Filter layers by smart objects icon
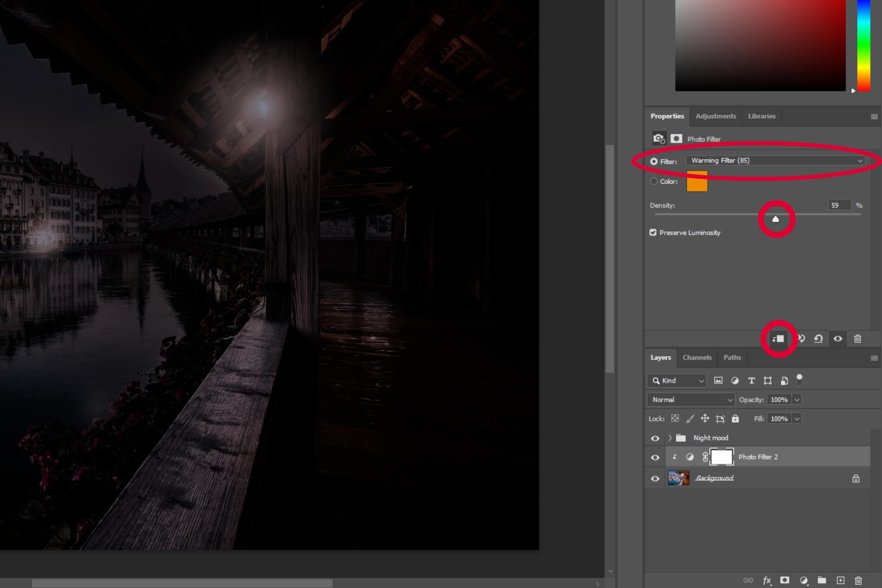This screenshot has width=882, height=588. tap(784, 381)
